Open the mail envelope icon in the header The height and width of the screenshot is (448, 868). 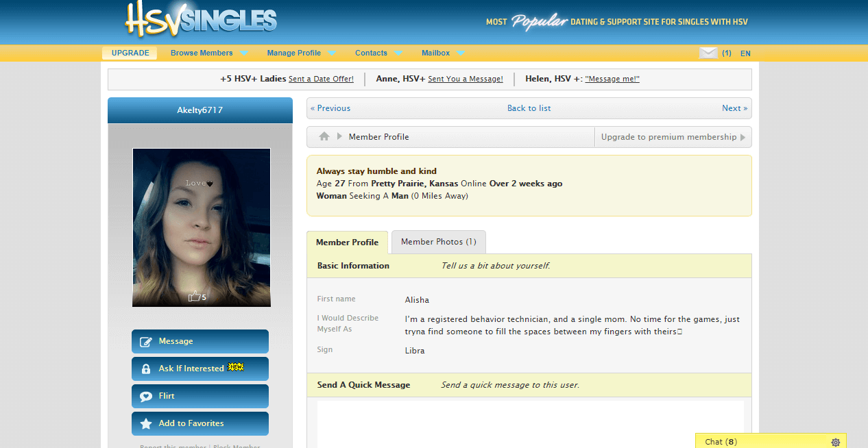(x=708, y=53)
